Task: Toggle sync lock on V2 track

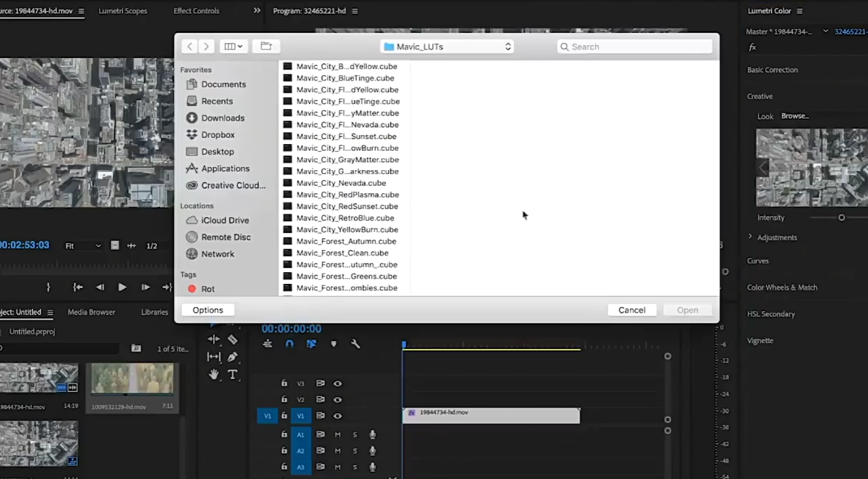Action: click(x=320, y=399)
